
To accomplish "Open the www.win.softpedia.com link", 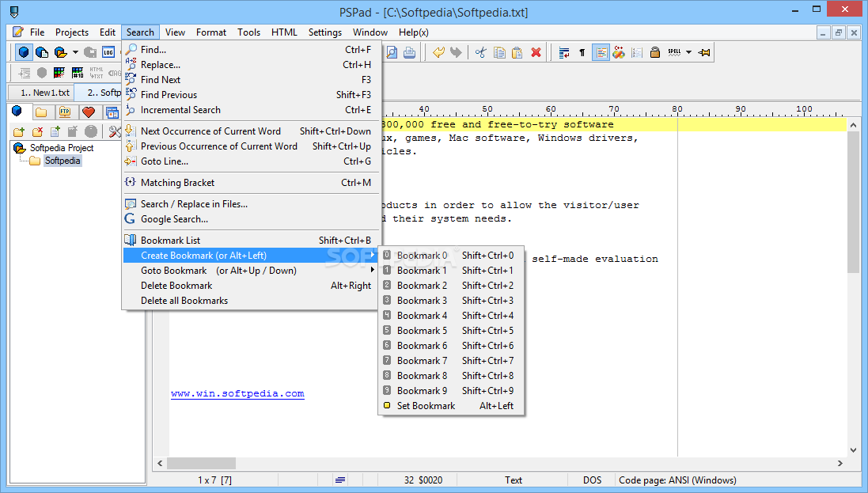I will (x=237, y=393).
